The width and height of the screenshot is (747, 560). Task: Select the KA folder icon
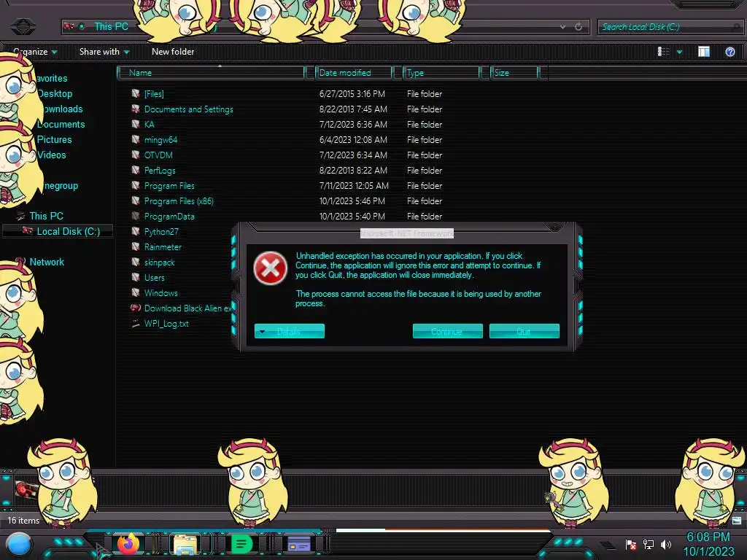136,124
